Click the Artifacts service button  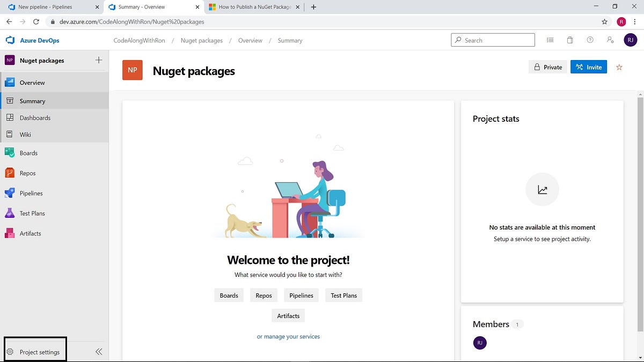(x=288, y=316)
